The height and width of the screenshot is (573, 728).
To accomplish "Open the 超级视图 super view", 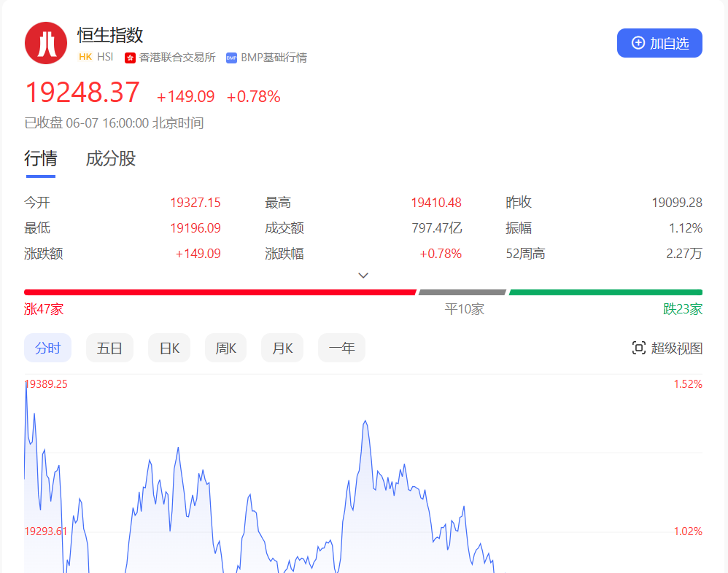I will click(x=667, y=348).
